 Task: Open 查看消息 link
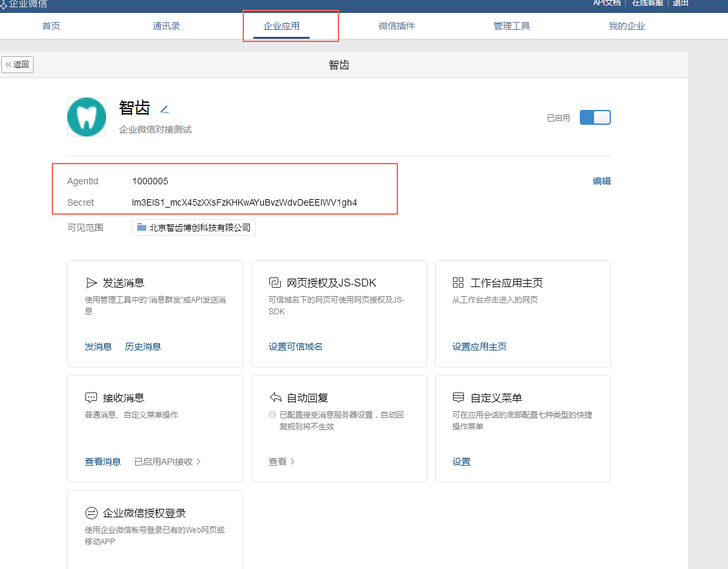pyautogui.click(x=103, y=462)
